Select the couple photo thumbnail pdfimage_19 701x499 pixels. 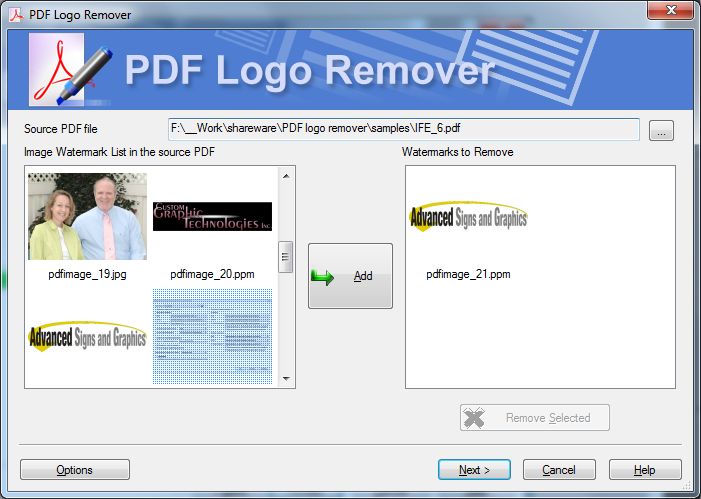(x=87, y=216)
